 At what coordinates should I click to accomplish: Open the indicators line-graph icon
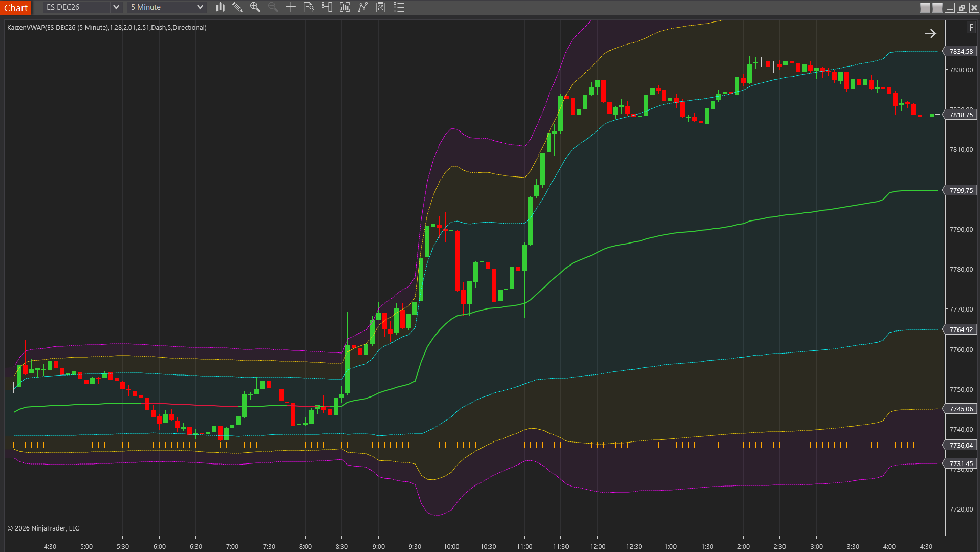pos(363,7)
